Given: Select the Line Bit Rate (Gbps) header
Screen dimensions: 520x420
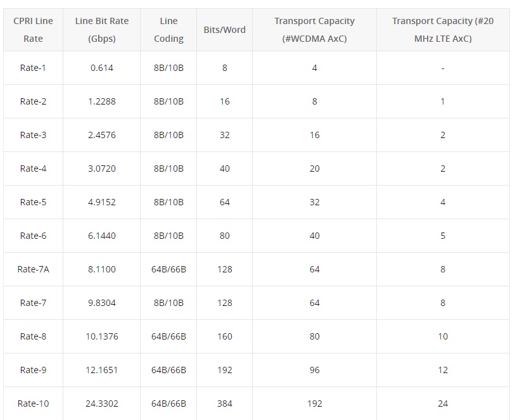Looking at the screenshot, I should 102,30.
